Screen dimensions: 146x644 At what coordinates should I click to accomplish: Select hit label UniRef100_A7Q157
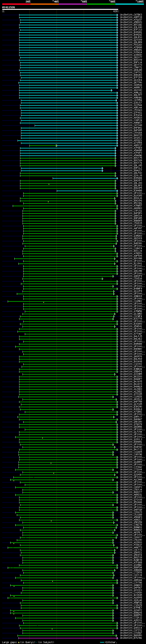[131, 20]
